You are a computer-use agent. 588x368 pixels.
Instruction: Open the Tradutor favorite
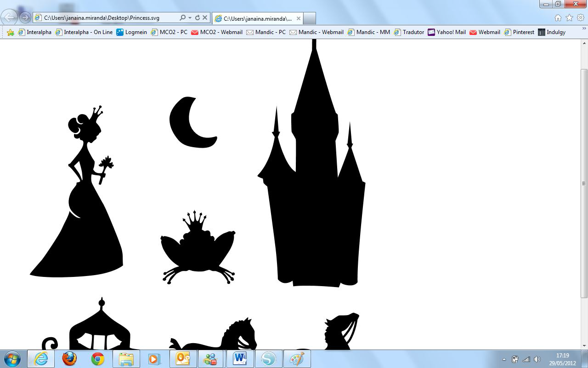tap(409, 32)
